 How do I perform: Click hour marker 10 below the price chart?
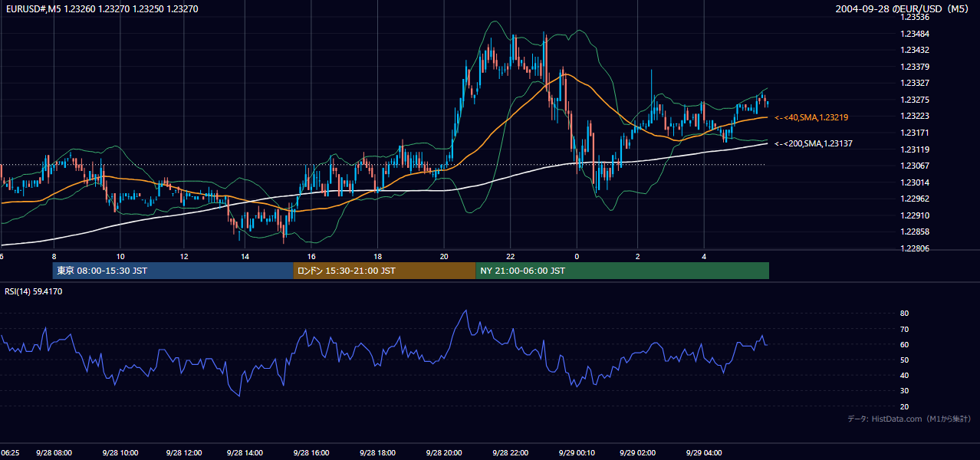coord(120,256)
